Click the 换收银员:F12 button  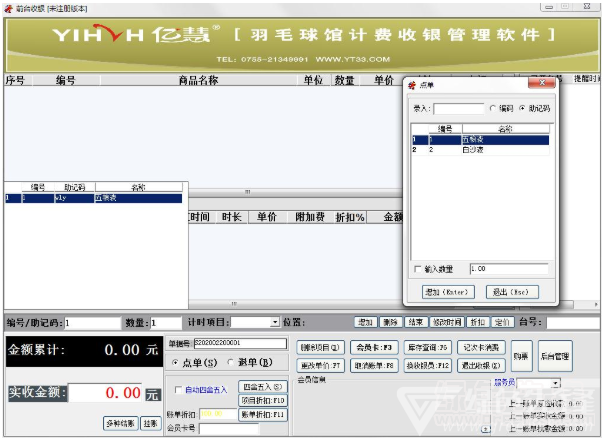428,365
